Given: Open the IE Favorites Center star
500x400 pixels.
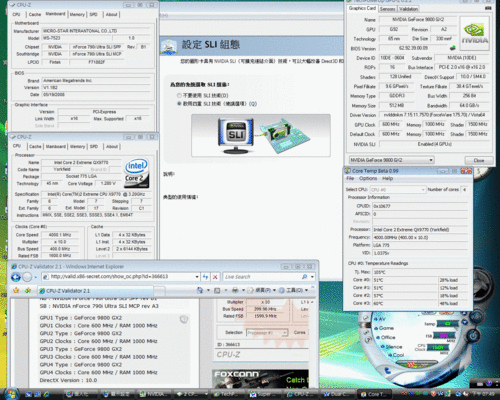Looking at the screenshot, I should pos(16,290).
